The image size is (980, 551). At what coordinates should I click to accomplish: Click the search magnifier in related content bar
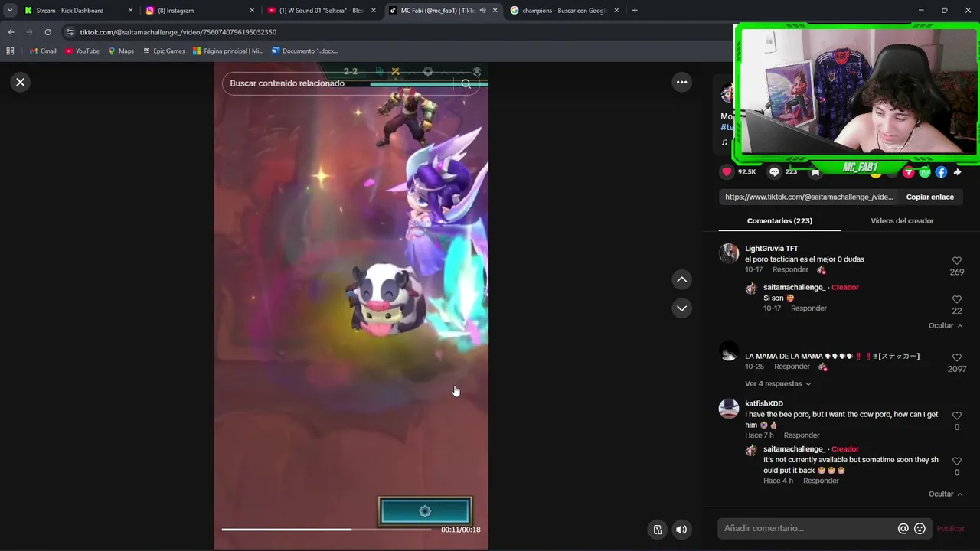point(465,83)
